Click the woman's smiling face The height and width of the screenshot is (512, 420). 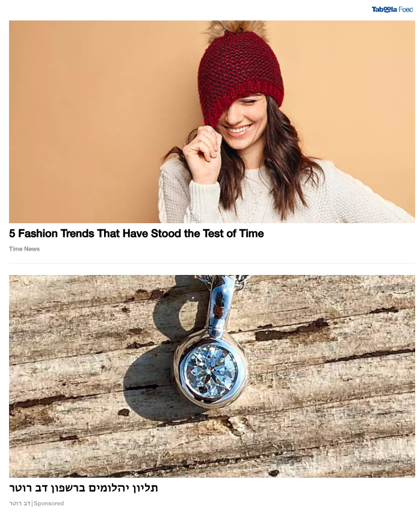click(x=242, y=117)
